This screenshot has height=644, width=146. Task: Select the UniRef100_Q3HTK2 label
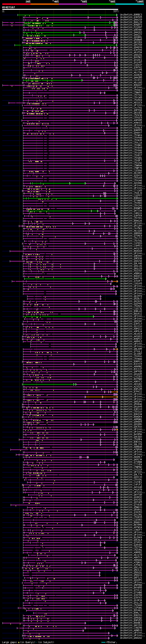(131, 67)
